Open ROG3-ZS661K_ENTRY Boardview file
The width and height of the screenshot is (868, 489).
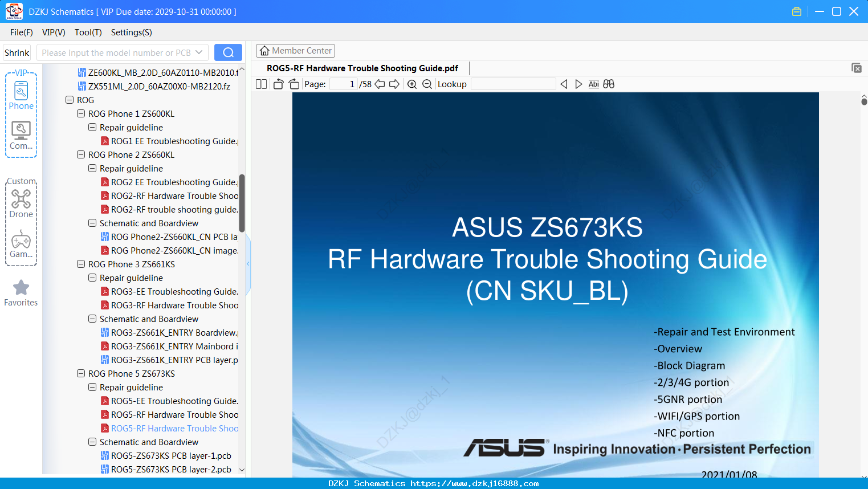(x=169, y=333)
